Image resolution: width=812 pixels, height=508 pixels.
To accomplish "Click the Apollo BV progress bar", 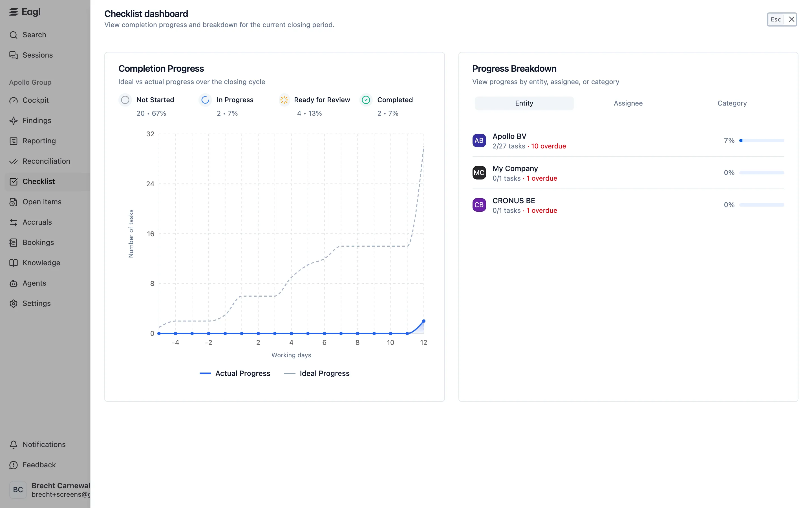I will click(762, 141).
